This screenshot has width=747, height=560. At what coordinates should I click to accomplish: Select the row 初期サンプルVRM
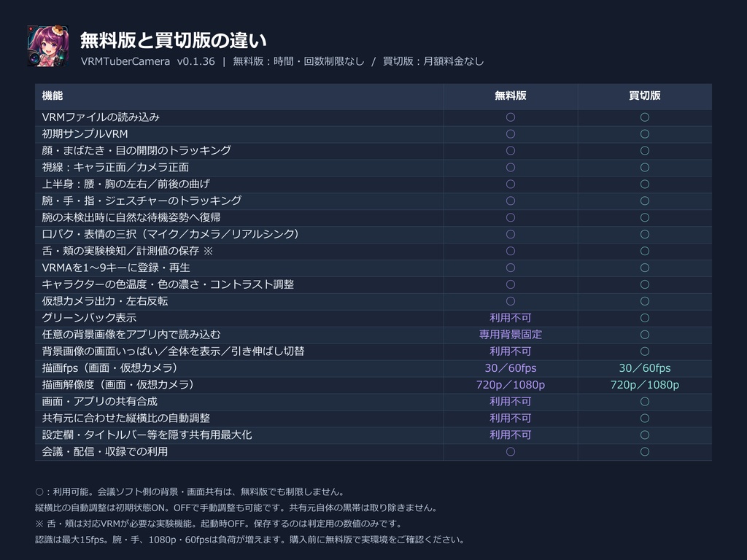pyautogui.click(x=373, y=134)
